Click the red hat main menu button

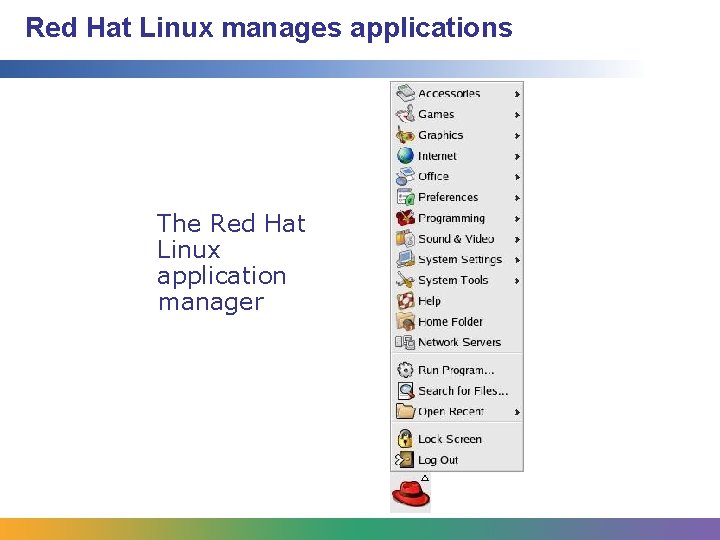(410, 493)
